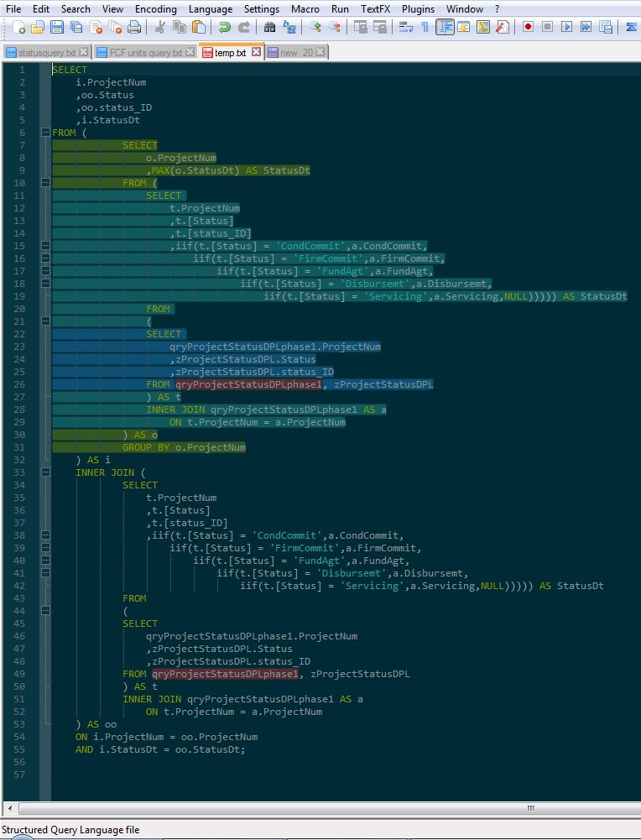
Task: Click ',MAX(o.StatusDt) AS StatusDt' on line 9
Action: click(x=228, y=170)
